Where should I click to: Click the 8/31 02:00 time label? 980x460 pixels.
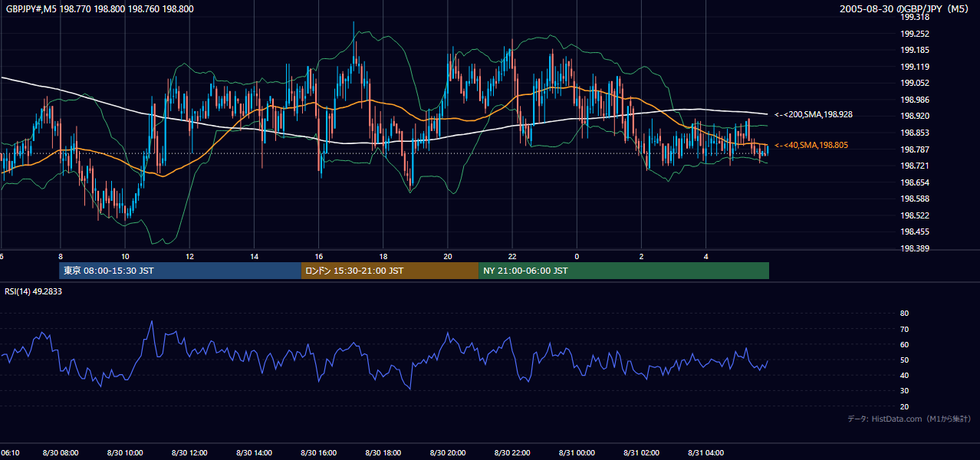(x=641, y=453)
